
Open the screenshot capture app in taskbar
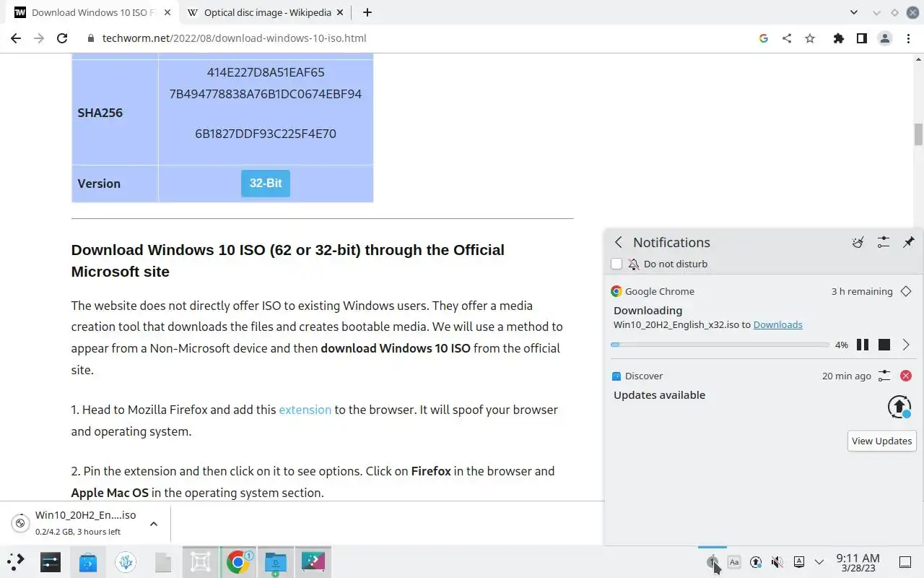[201, 561]
